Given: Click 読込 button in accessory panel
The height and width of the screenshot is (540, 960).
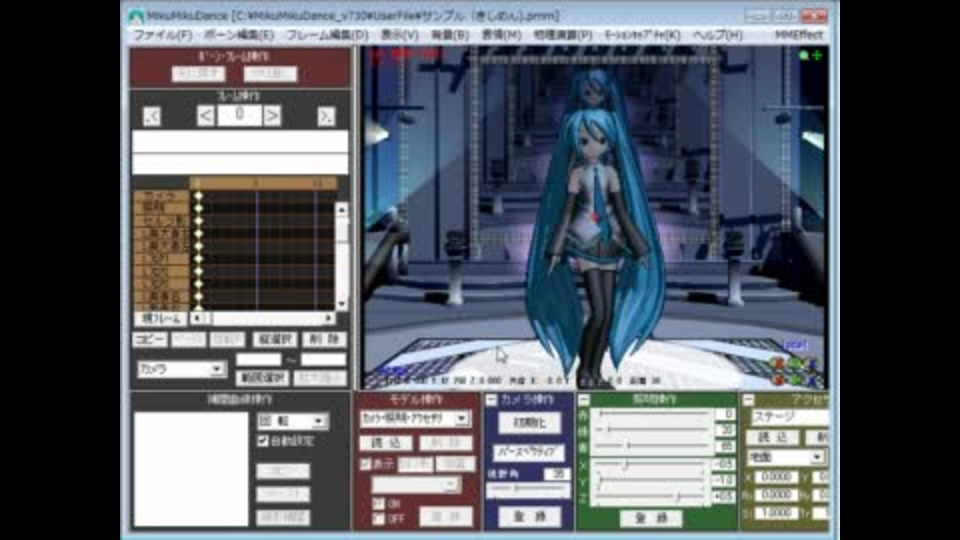Looking at the screenshot, I should (x=773, y=437).
